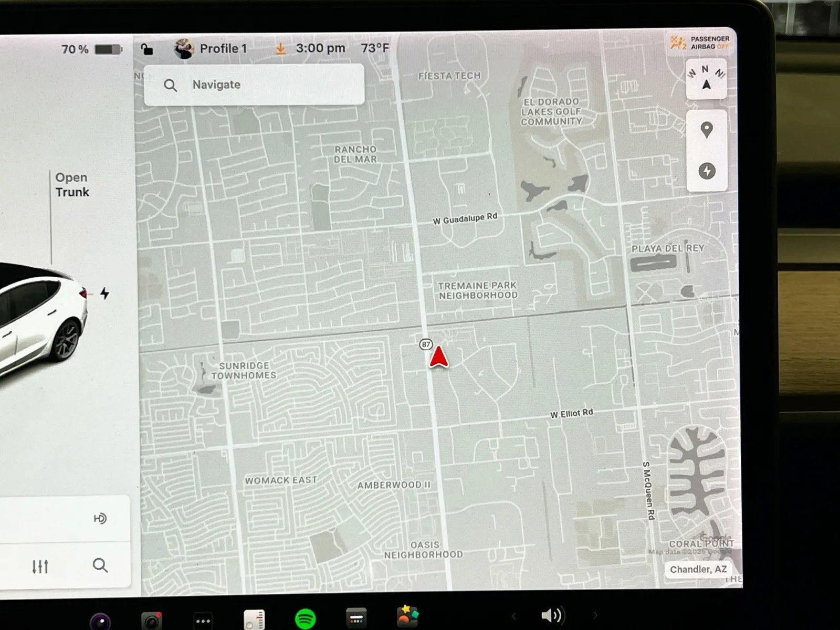Toggle compass map orientation button

(x=706, y=79)
